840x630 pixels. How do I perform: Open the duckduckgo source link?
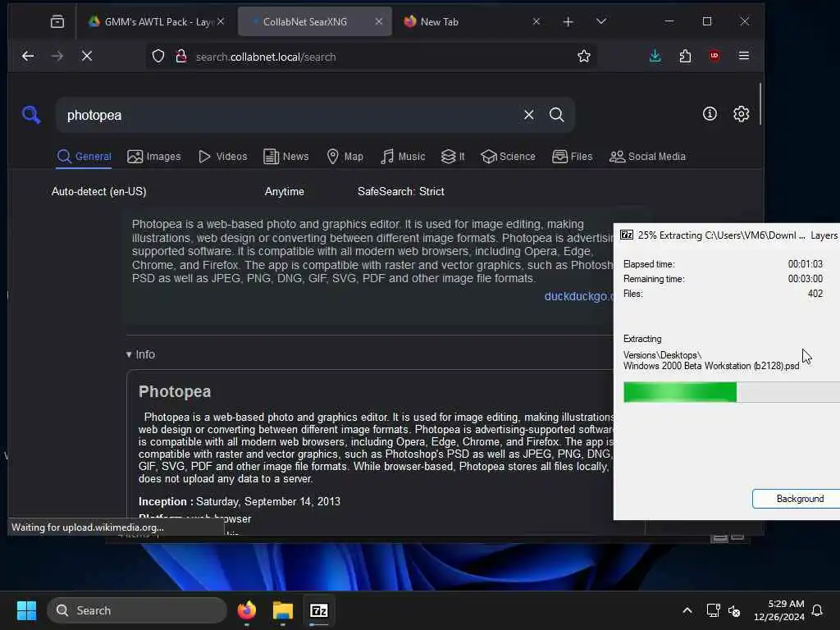(578, 296)
